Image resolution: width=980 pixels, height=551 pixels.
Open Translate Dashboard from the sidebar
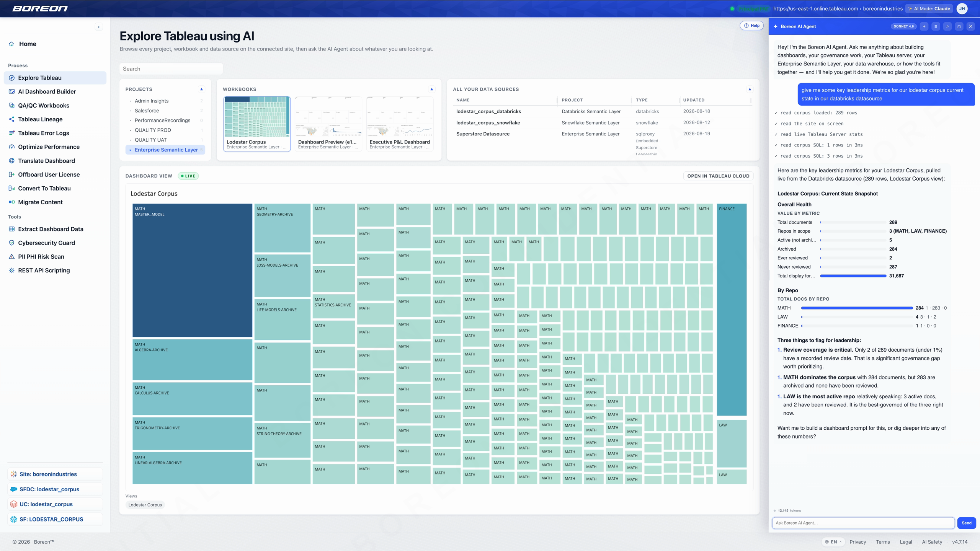[x=55, y=161]
